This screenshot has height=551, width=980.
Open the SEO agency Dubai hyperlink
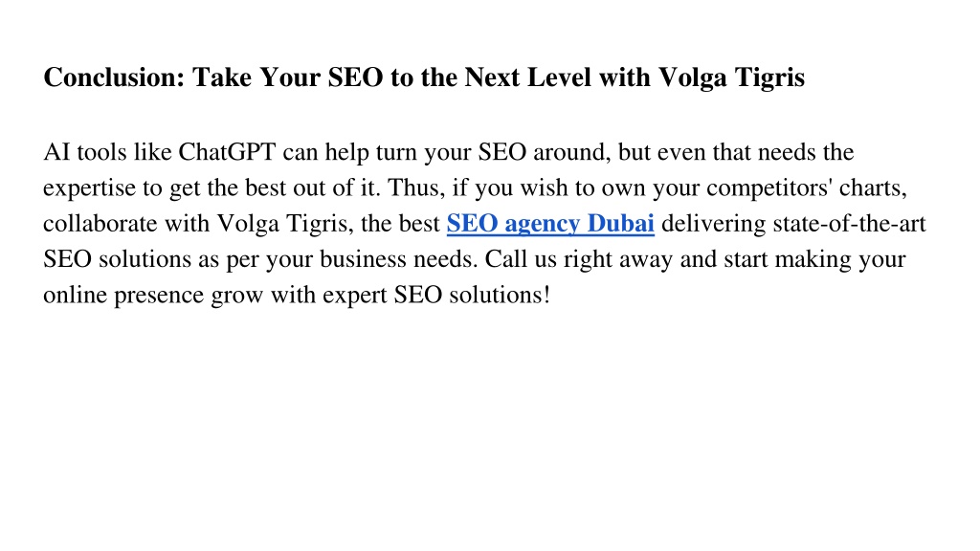(550, 224)
